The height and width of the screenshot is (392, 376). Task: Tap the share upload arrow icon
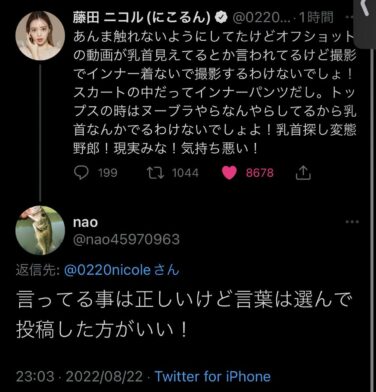click(x=303, y=173)
